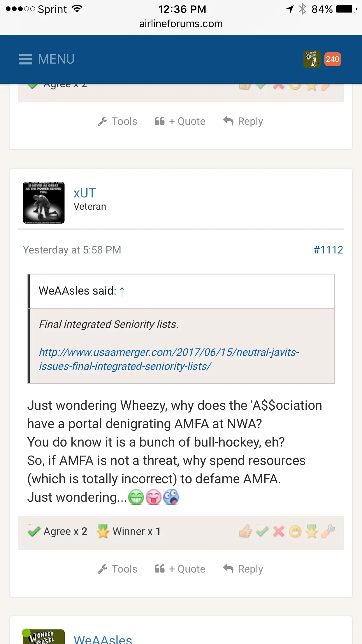Viewport: 362px width, 644px height.
Task: Rate xUT's post with Funny smiley
Action: tap(295, 531)
